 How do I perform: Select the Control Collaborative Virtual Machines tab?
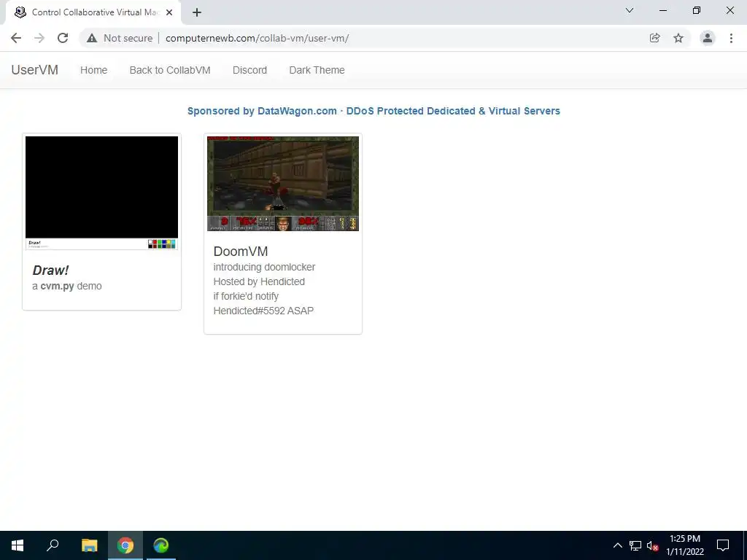click(93, 12)
